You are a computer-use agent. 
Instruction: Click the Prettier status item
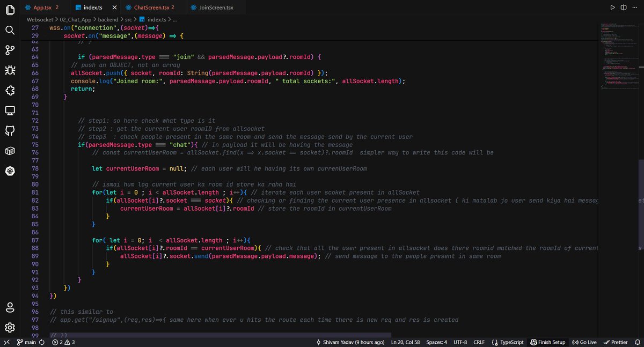pos(615,342)
